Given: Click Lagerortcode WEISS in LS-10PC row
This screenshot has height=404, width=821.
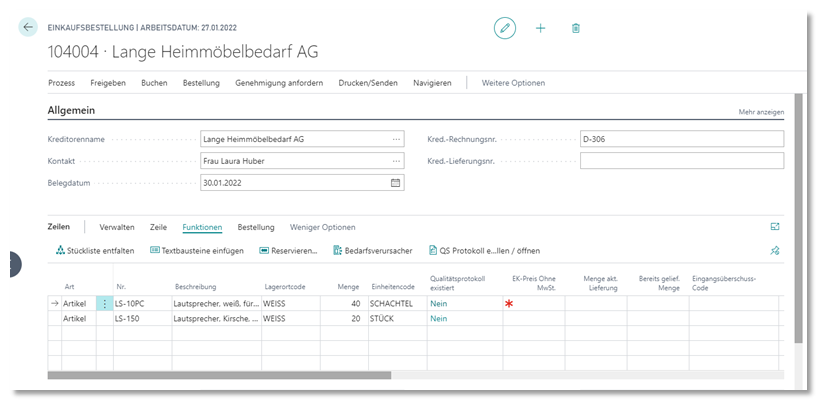Looking at the screenshot, I should (291, 304).
